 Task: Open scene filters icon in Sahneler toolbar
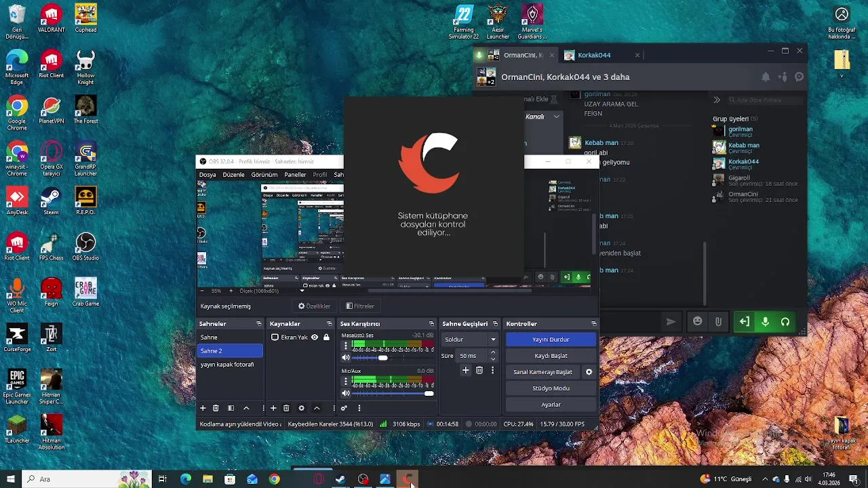pyautogui.click(x=231, y=408)
